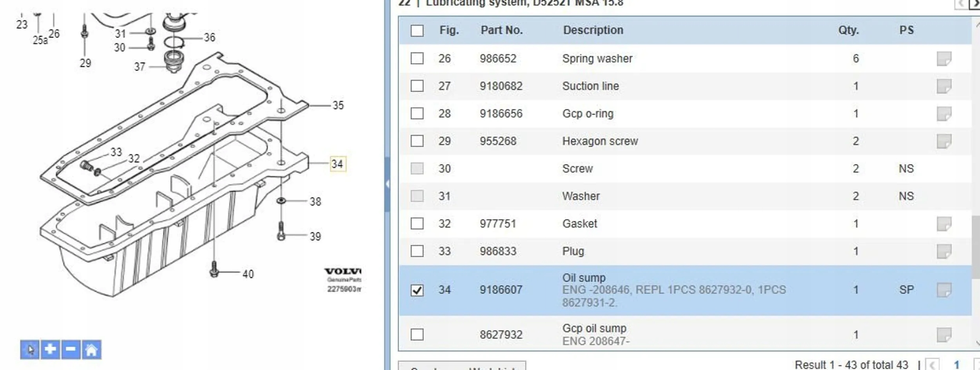This screenshot has width=980, height=370.
Task: Click callout 40 screw label in diagram
Action: [248, 274]
